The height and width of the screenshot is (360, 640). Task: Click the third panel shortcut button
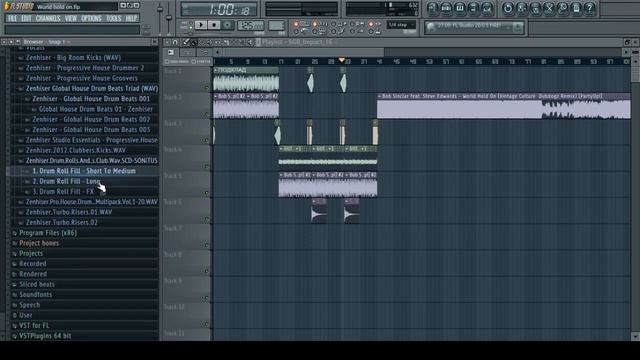tap(460, 8)
